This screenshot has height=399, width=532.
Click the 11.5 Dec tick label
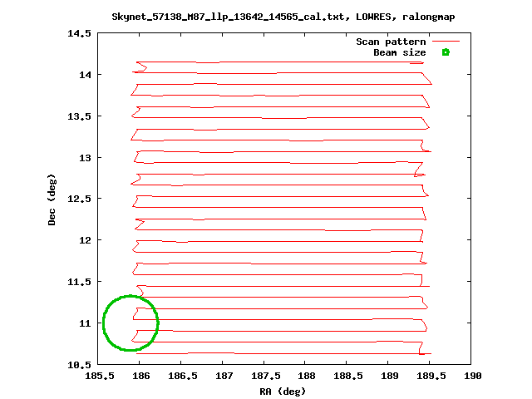tap(80, 282)
